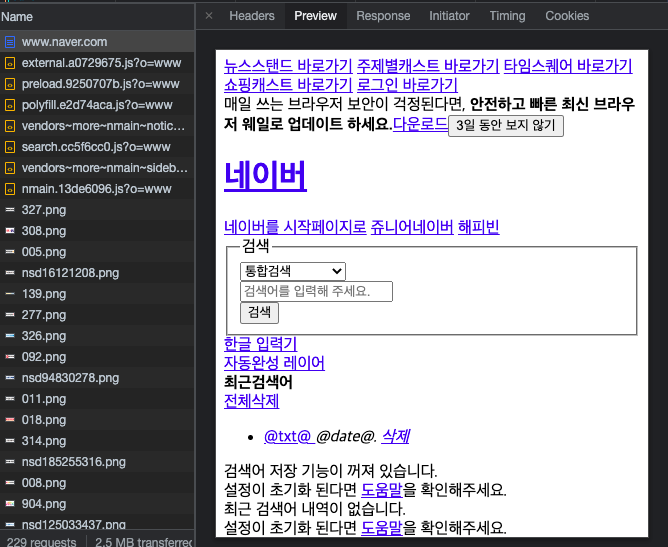668x547 pixels.
Task: Select the polyfill.e2d74aca.js request row
Action: 97,105
